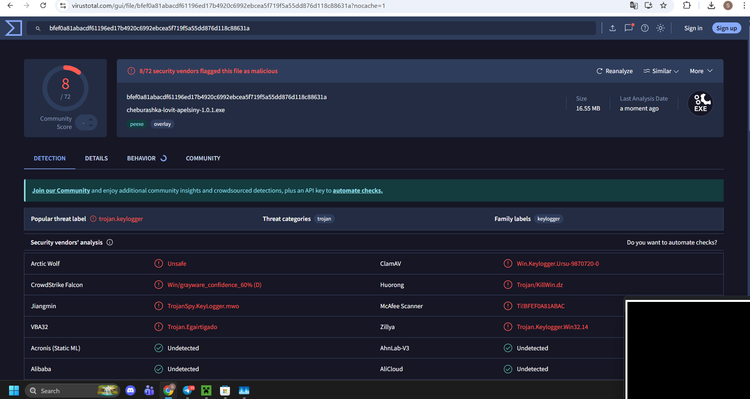Click the McAfee Scanner vendor name
750x399 pixels.
401,306
